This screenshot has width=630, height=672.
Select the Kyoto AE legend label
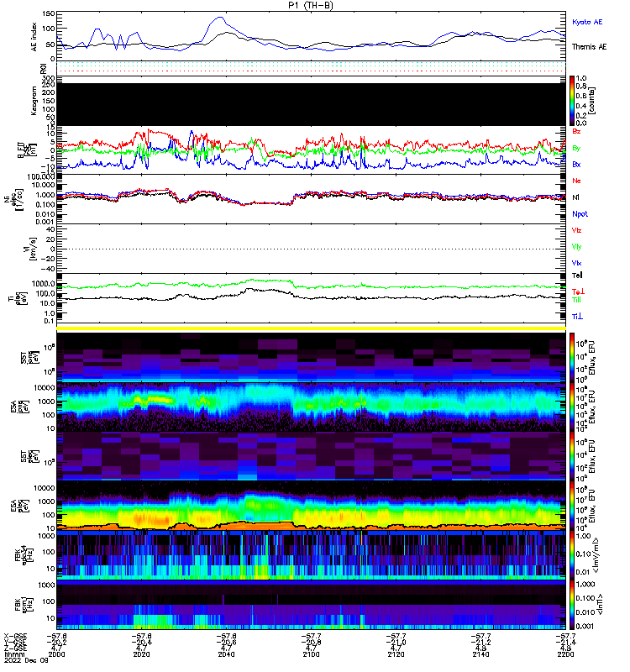tap(587, 22)
